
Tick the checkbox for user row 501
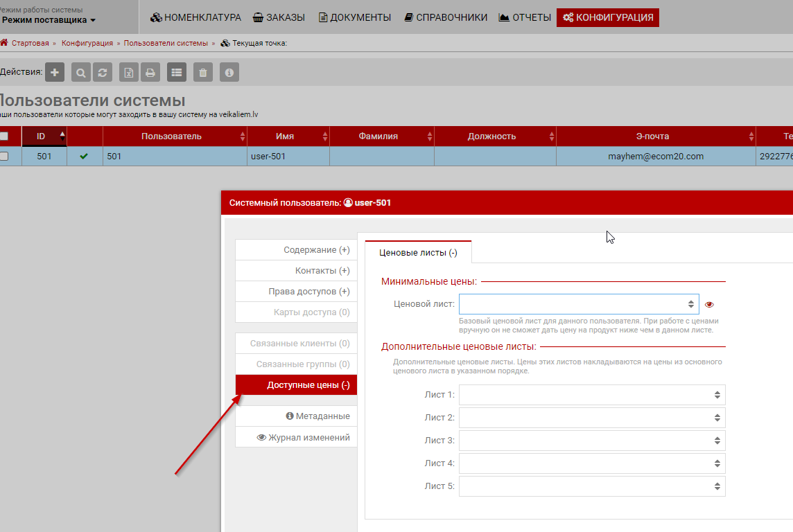pos(4,157)
